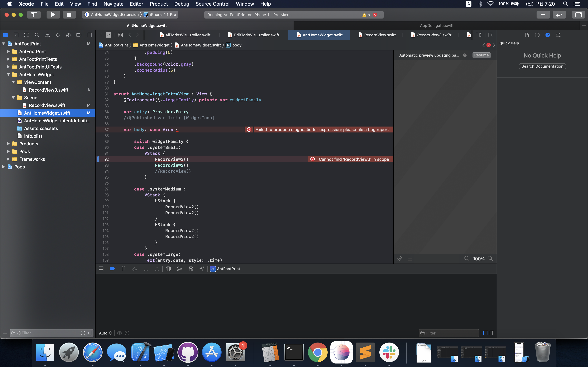This screenshot has height=367, width=588.
Task: Open the Breakpoint navigator icon
Action: (x=79, y=35)
